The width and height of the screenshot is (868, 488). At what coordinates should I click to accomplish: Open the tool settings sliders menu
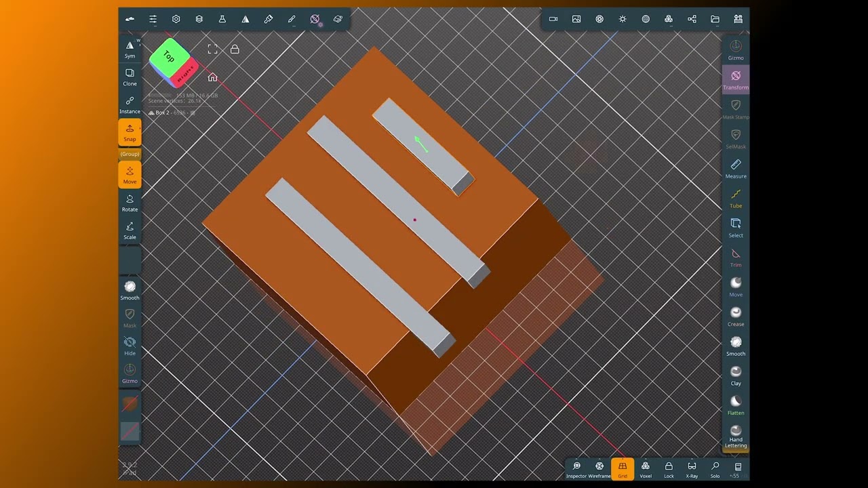pyautogui.click(x=153, y=19)
